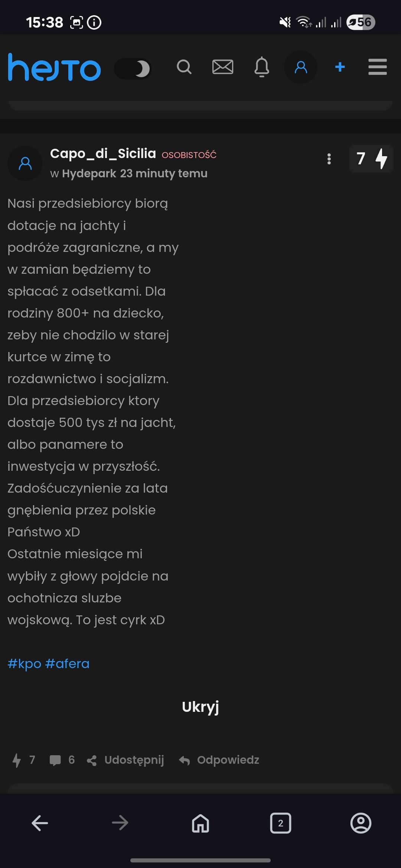Open user profile icon in header
401x868 pixels.
click(x=301, y=67)
